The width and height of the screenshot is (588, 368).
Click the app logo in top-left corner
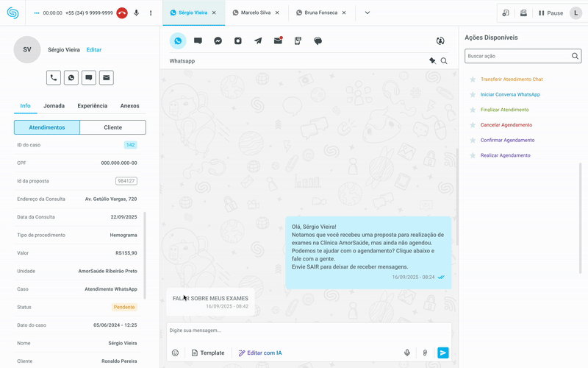click(12, 13)
